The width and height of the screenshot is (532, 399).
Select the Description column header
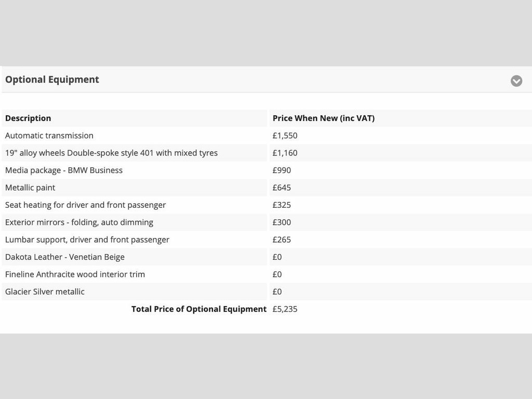click(x=28, y=118)
